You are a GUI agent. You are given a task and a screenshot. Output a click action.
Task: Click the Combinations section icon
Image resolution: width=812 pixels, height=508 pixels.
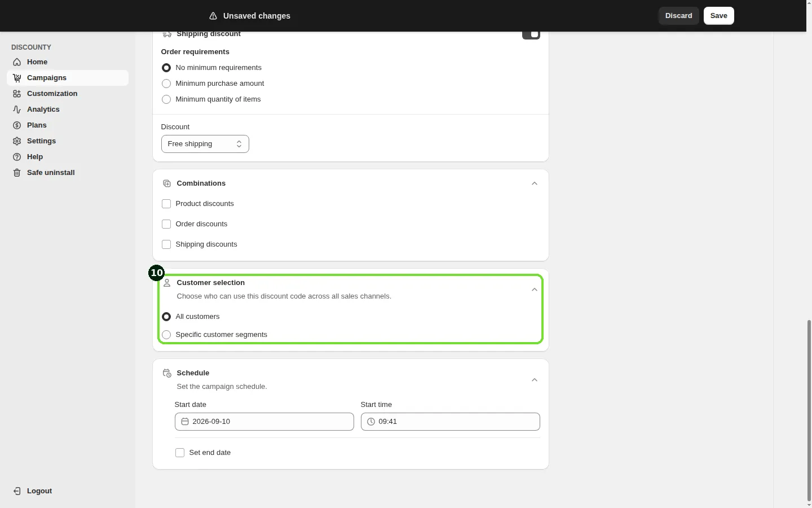(167, 183)
